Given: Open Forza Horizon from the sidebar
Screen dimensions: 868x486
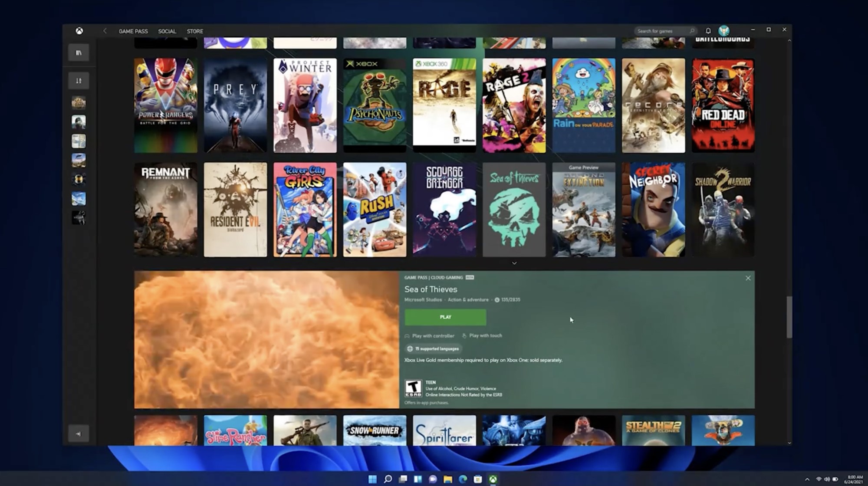Looking at the screenshot, I should (x=79, y=160).
